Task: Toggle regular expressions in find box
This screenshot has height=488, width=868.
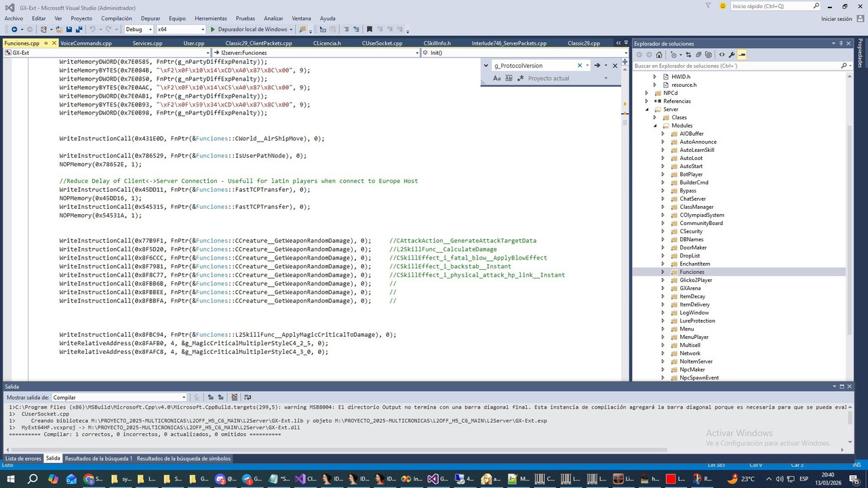Action: point(520,78)
